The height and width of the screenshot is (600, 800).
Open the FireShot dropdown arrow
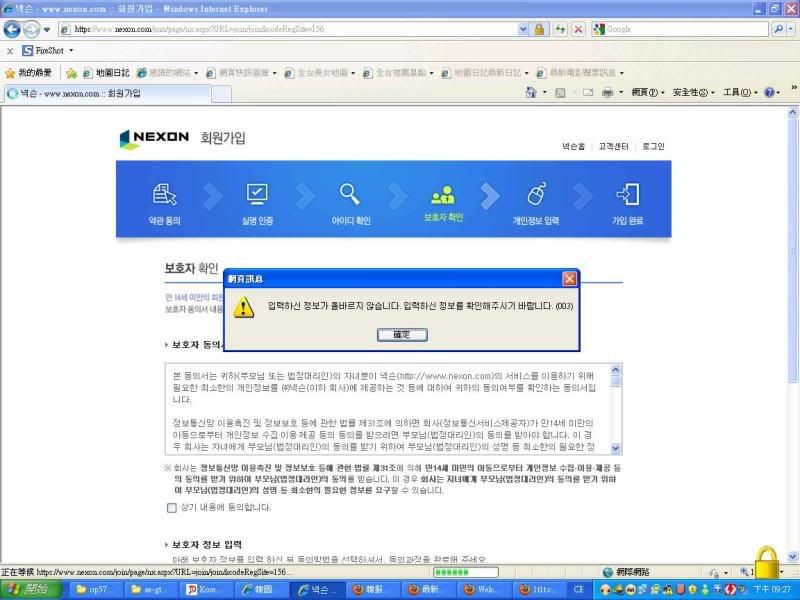[71, 51]
